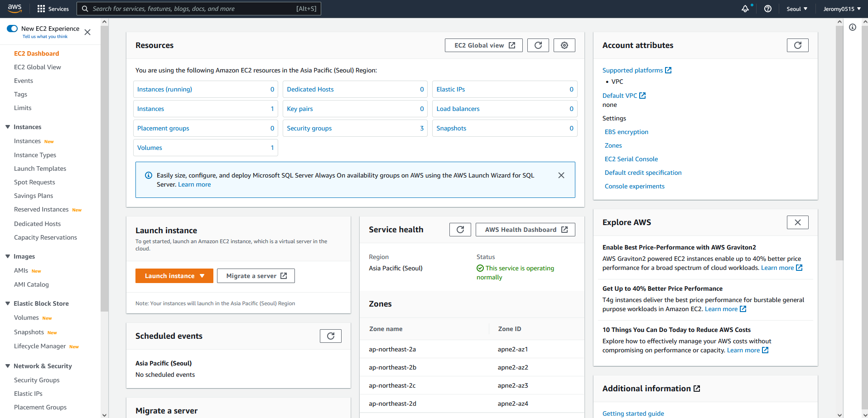Open Limits in the sidebar
868x418 pixels.
[23, 108]
